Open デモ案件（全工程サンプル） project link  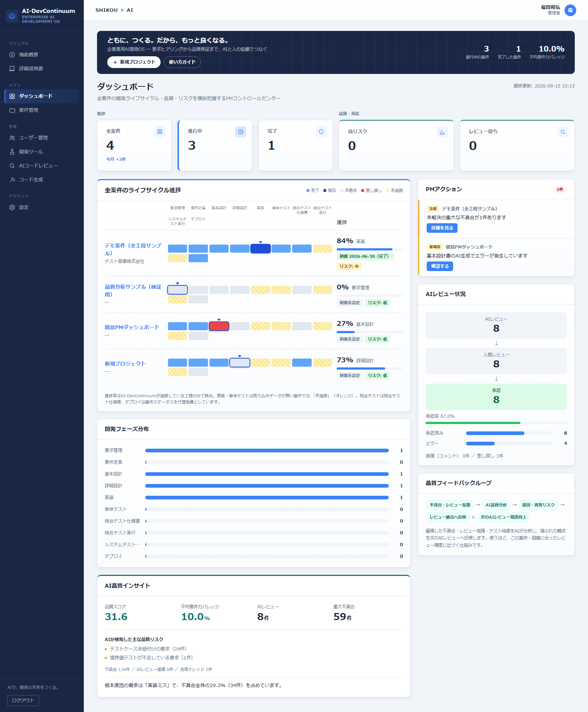pyautogui.click(x=133, y=249)
